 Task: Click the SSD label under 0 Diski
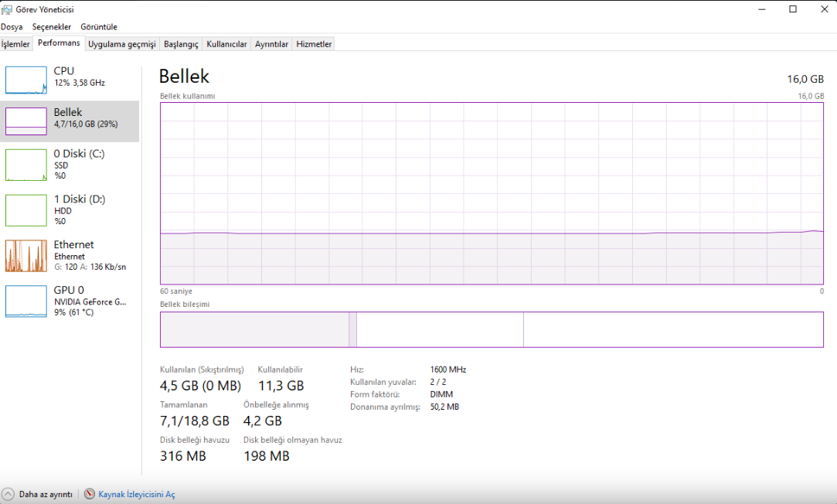(61, 165)
